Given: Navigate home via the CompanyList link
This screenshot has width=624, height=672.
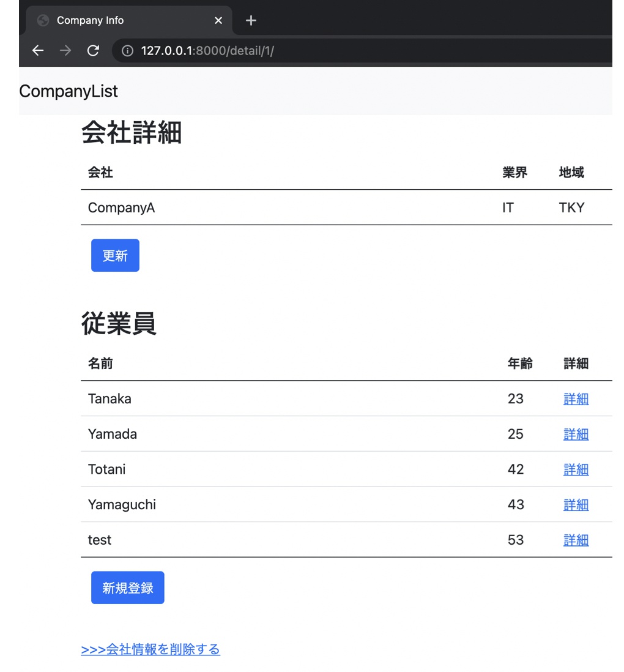Looking at the screenshot, I should [68, 91].
